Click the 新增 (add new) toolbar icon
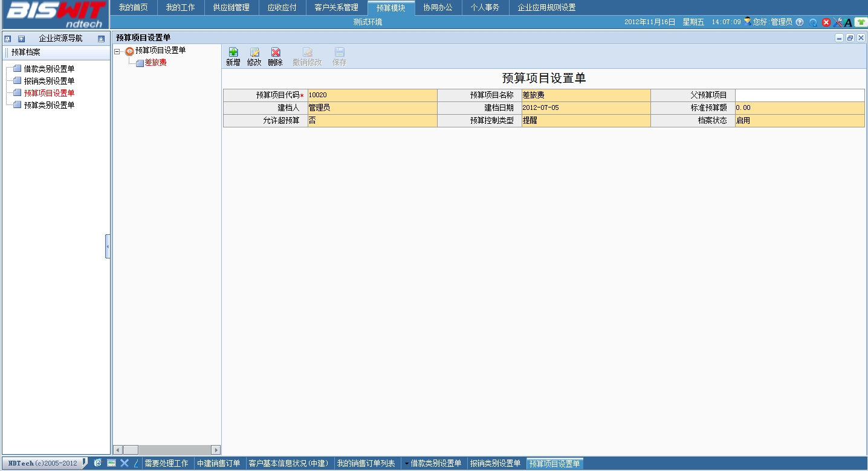Viewport: 868px width, 471px height. [x=233, y=53]
